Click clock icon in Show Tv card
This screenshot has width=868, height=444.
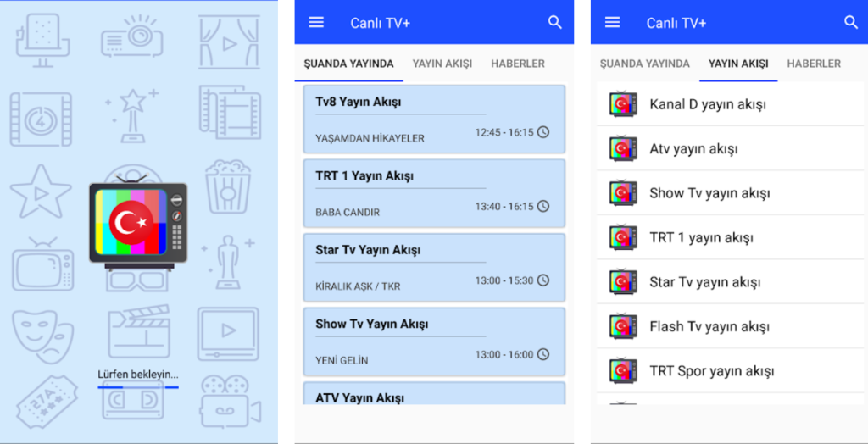[543, 354]
